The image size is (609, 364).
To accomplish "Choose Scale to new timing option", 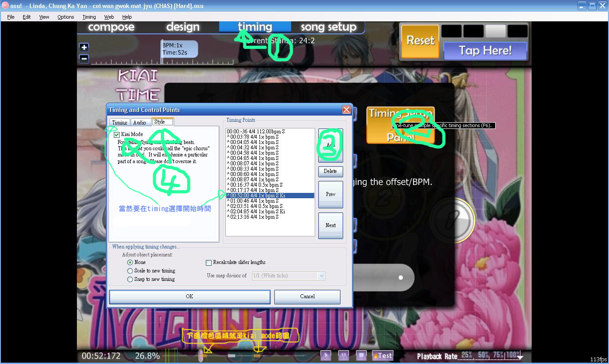I will click(x=130, y=271).
